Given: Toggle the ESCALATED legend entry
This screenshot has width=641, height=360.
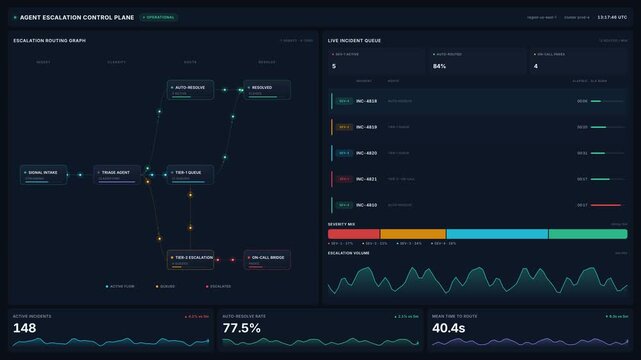Looking at the screenshot, I should pos(218,286).
